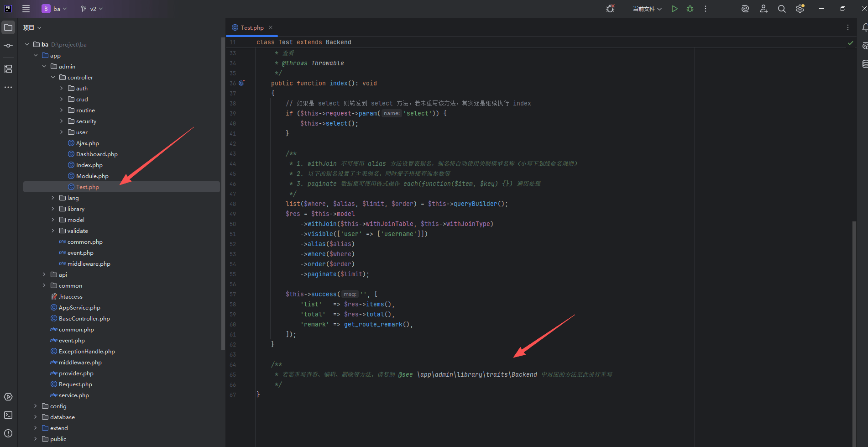Viewport: 868px width, 447px height.
Task: Open Search Everywhere
Action: pos(782,8)
